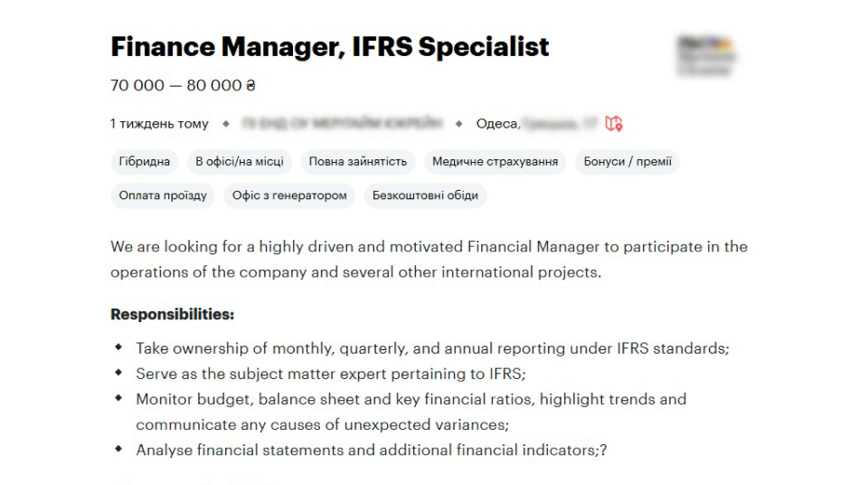Image resolution: width=868 pixels, height=485 pixels.
Task: Click the "Analyse financial statements" bullet
Action: click(x=371, y=450)
